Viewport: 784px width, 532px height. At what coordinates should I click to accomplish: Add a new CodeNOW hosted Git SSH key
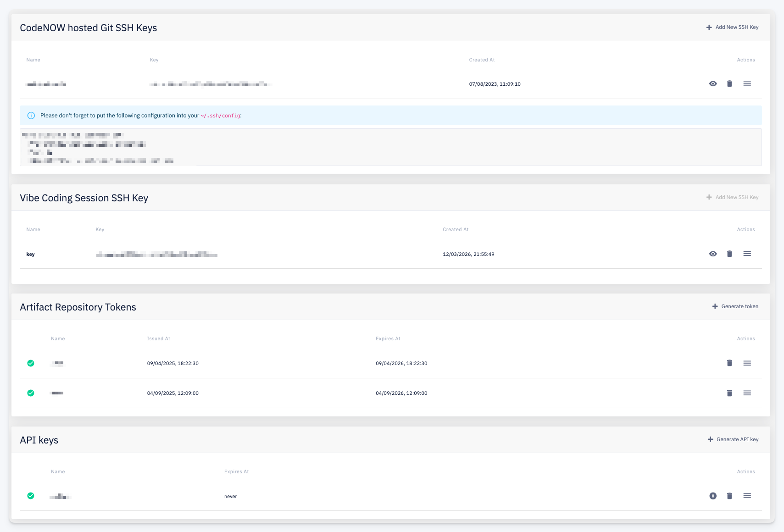point(732,27)
